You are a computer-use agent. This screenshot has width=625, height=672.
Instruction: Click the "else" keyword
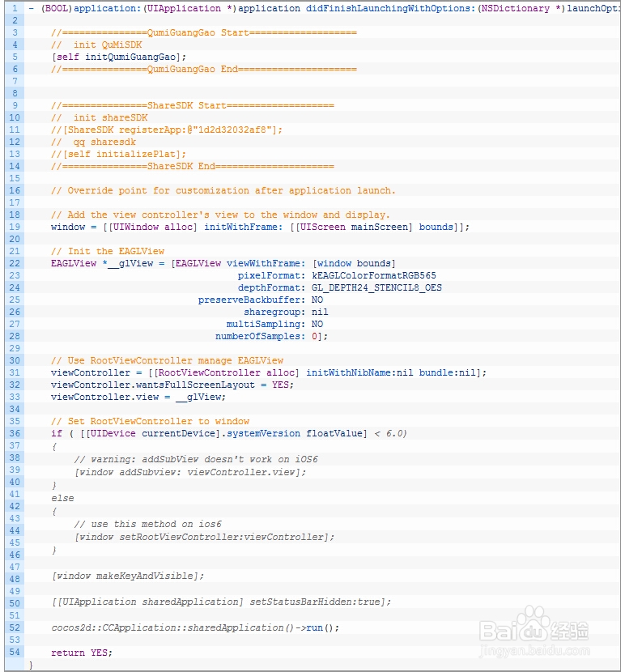point(62,499)
